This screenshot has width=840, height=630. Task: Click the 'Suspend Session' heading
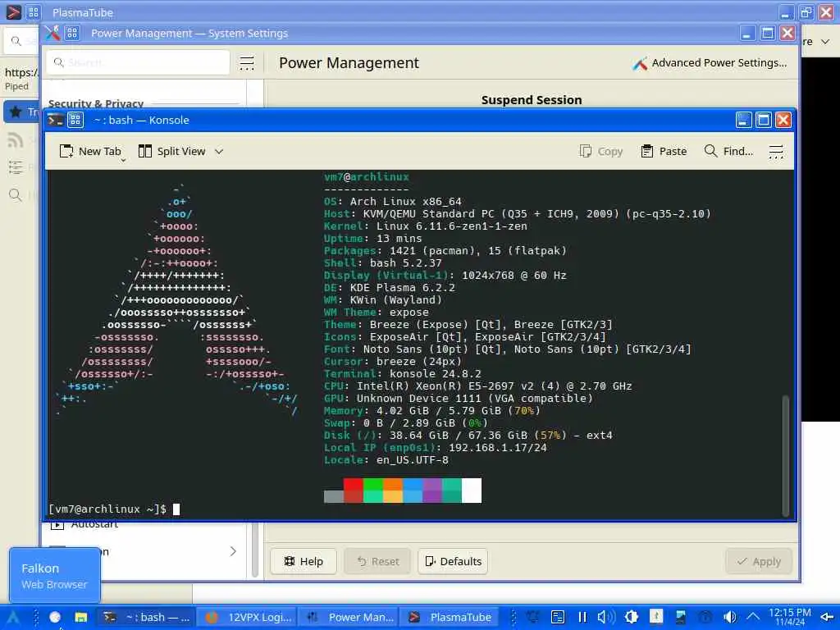tap(532, 99)
